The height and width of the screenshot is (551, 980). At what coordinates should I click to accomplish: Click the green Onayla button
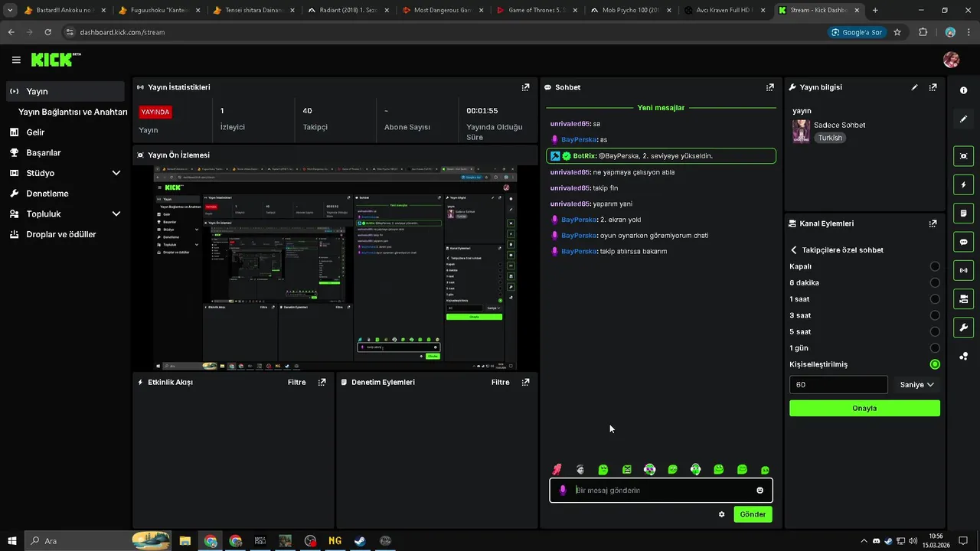[x=864, y=408]
